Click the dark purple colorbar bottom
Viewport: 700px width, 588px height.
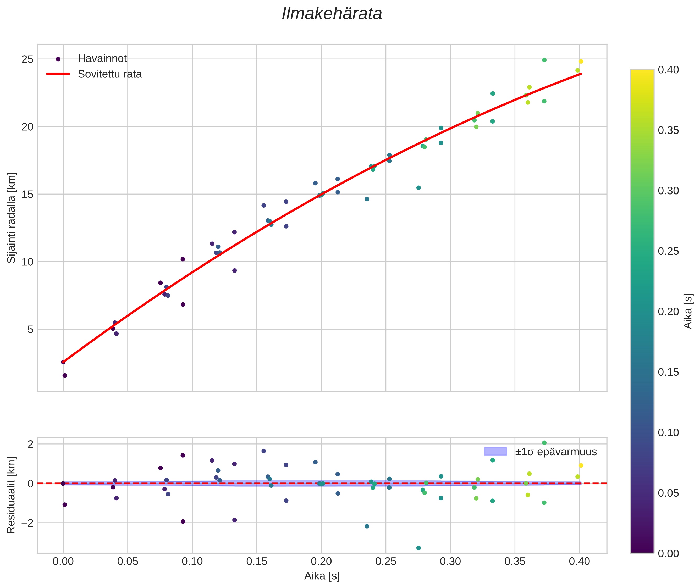[642, 548]
